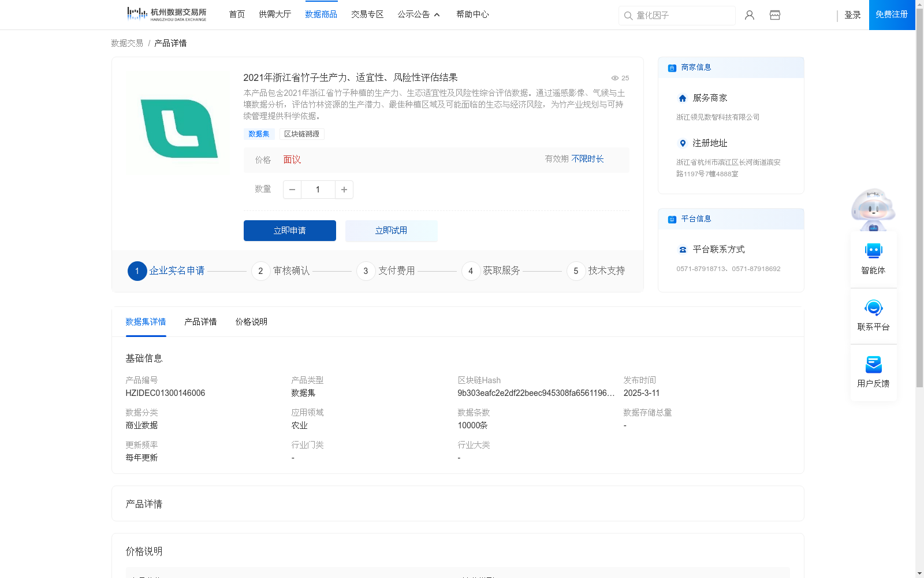Click the 立即试用 button
Image resolution: width=924 pixels, height=578 pixels.
point(392,231)
